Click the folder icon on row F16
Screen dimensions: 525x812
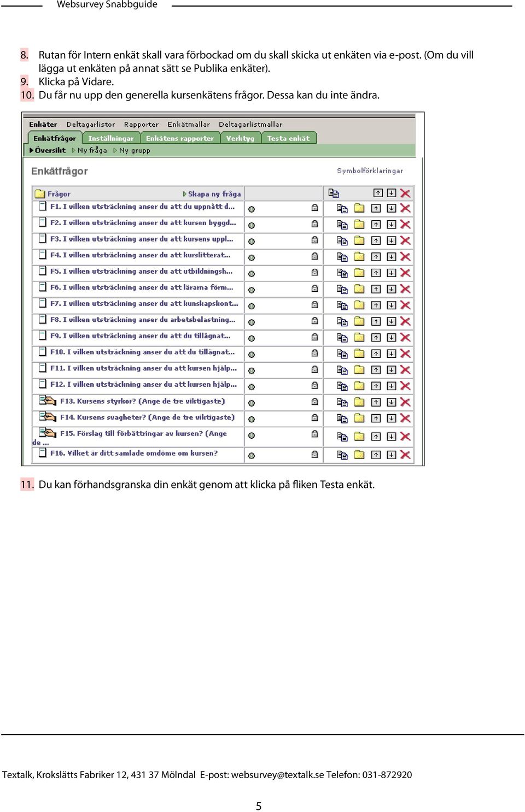[359, 455]
